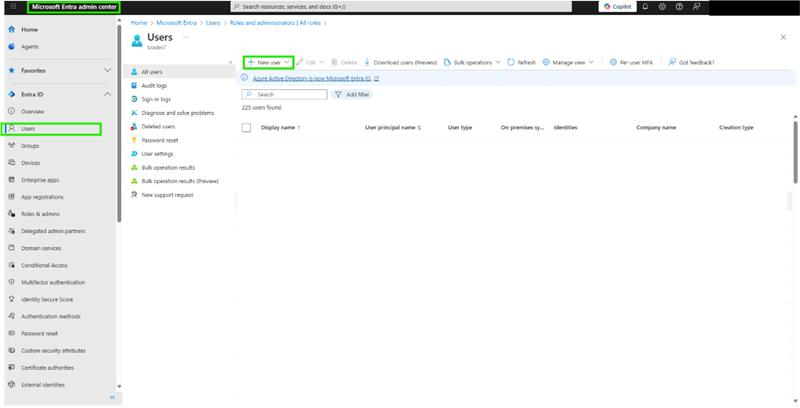Click the Microsoft Entra breadcrumb link

pyautogui.click(x=176, y=23)
